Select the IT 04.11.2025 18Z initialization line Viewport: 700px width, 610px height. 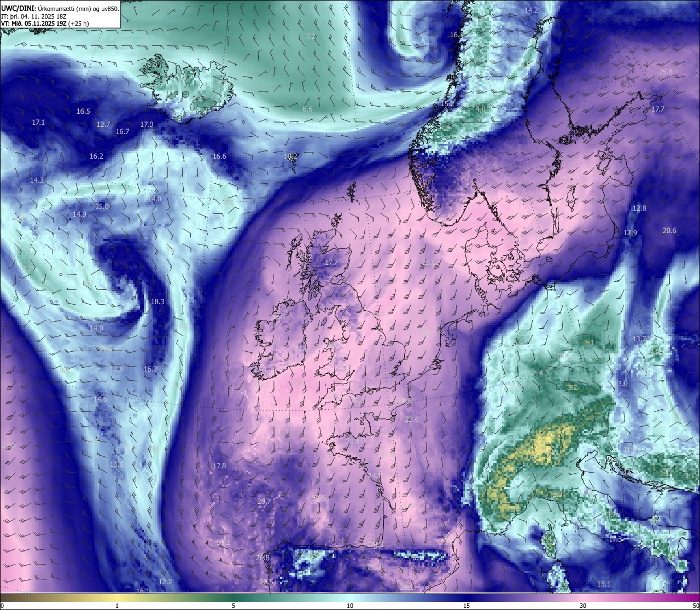34,16
